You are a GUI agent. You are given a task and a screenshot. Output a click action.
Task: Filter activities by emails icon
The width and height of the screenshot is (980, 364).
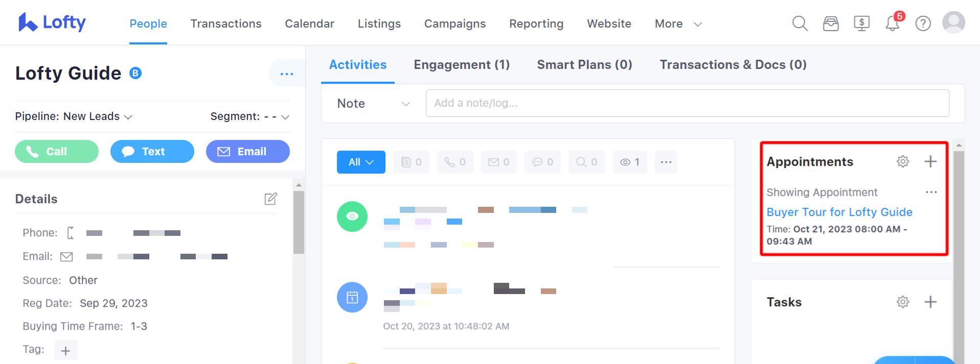(x=499, y=162)
